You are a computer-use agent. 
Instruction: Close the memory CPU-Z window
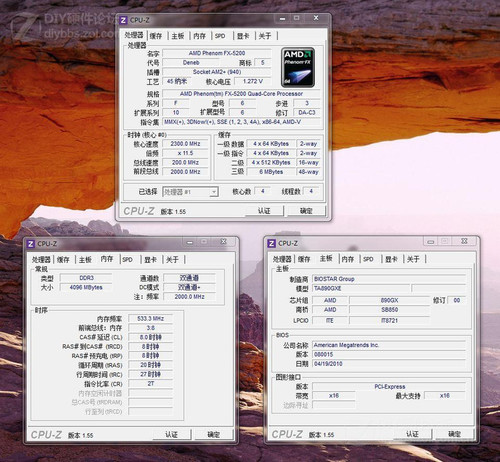(x=224, y=241)
